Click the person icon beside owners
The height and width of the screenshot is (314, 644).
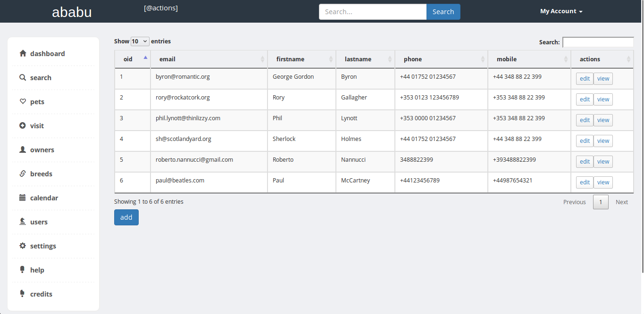point(23,149)
